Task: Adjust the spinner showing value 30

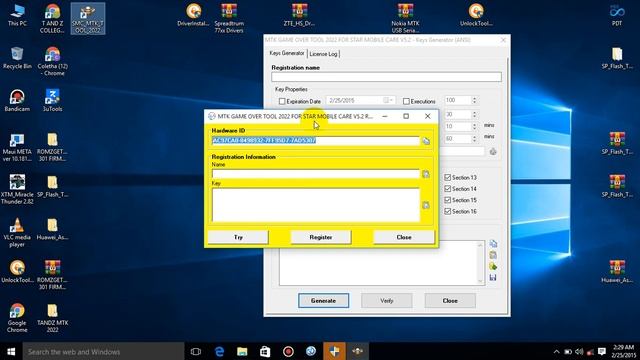Action: [474, 115]
